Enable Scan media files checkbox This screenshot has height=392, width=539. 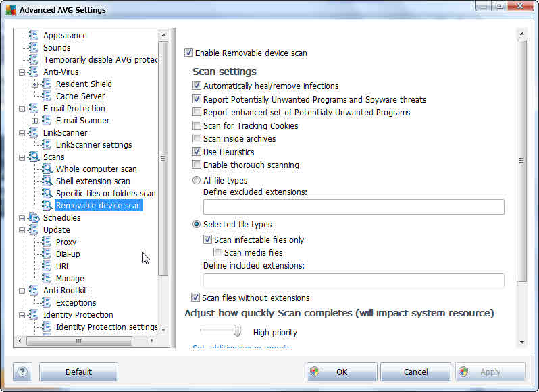click(x=217, y=252)
